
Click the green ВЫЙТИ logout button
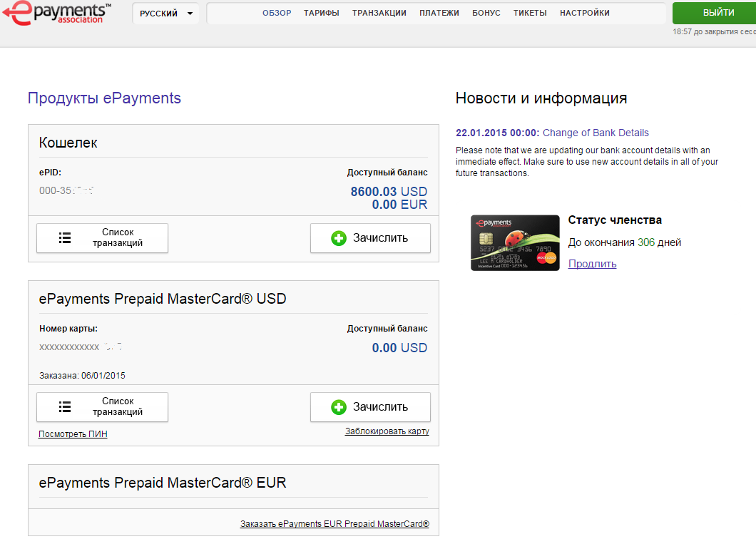(x=715, y=13)
